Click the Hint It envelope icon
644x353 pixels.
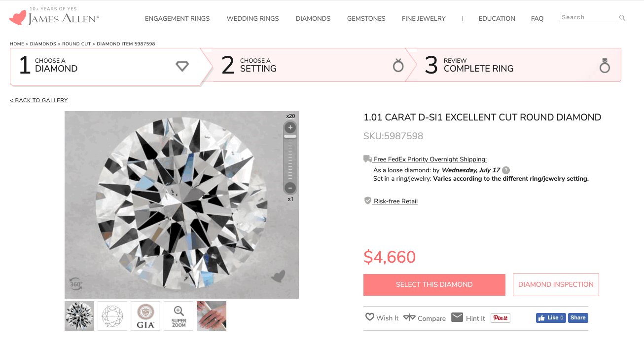(x=457, y=317)
